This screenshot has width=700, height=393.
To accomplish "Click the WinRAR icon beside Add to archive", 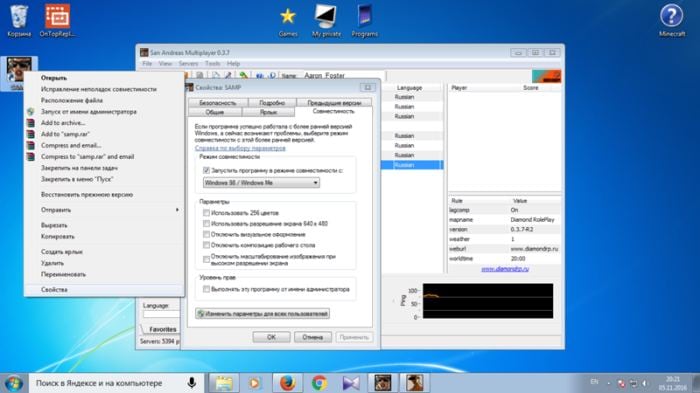I will [30, 123].
